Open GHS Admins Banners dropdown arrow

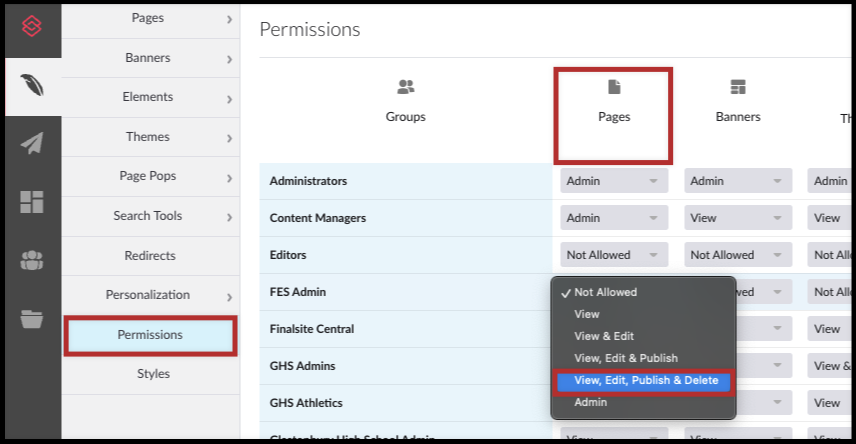pos(777,366)
